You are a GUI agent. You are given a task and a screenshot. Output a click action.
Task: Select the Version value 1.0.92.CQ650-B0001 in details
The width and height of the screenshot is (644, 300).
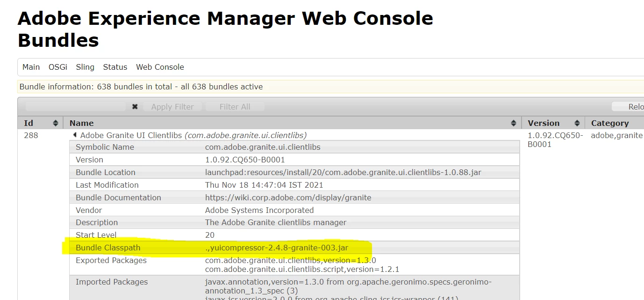pos(245,160)
